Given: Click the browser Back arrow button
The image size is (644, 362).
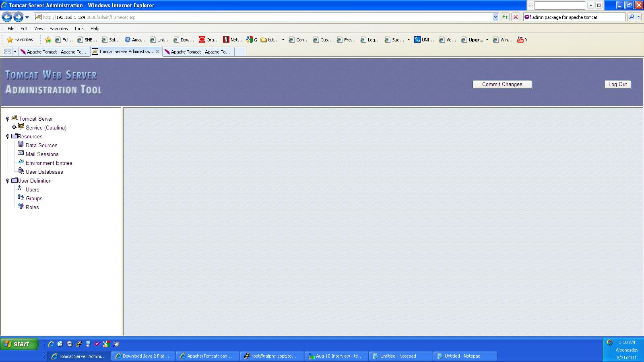Looking at the screenshot, I should tap(7, 17).
